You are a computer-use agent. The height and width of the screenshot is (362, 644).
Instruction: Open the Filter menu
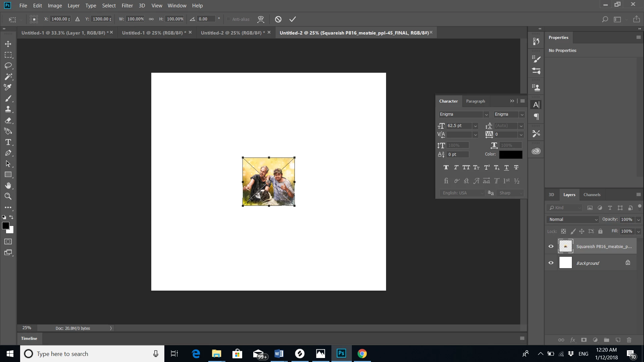tap(127, 5)
